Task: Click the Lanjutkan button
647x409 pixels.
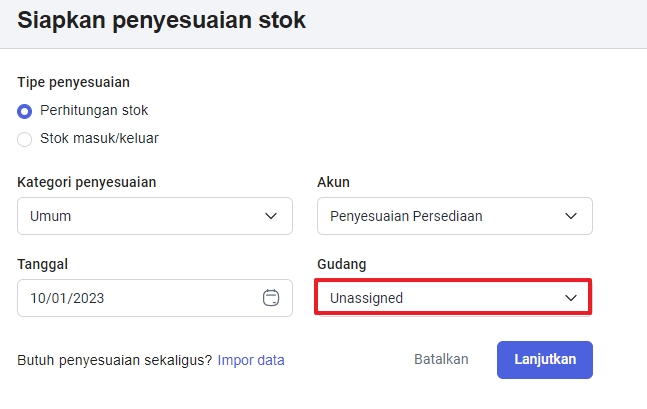Action: click(544, 360)
